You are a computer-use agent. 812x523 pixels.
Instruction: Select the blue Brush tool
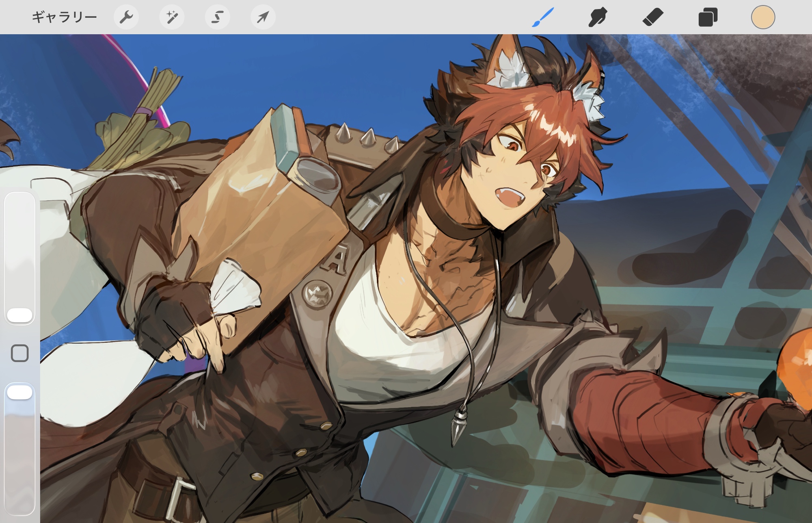point(543,17)
